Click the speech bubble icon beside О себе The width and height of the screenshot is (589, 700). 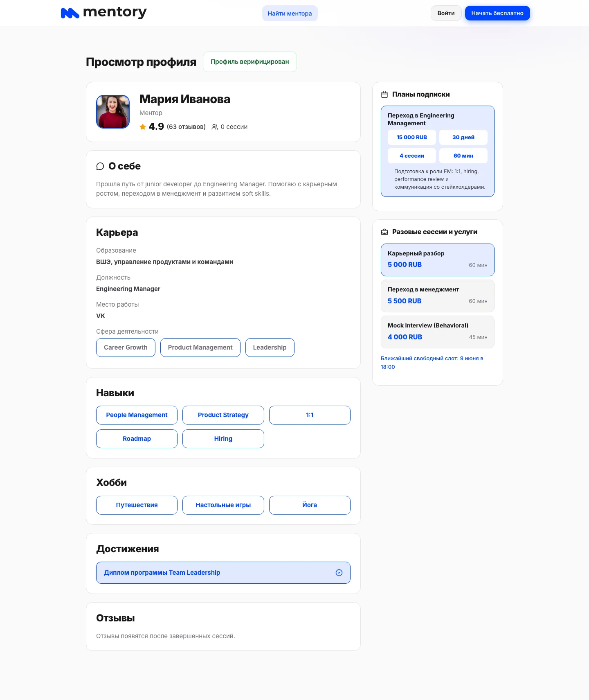coord(100,166)
